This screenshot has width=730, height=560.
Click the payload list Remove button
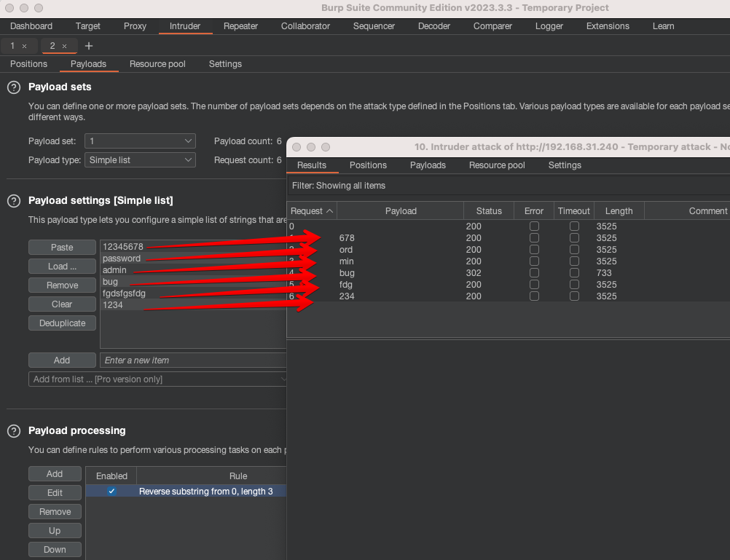62,285
